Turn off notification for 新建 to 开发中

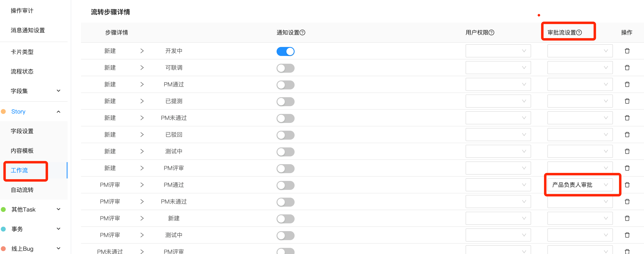click(x=285, y=51)
